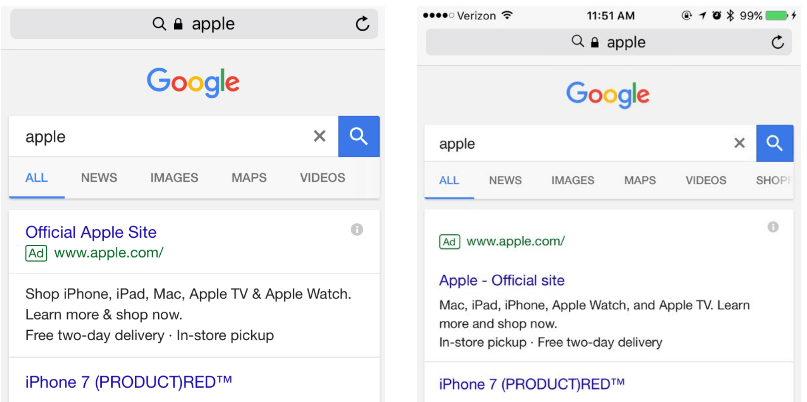Switch to NEWS tab in left results
The image size is (807, 402).
[x=99, y=178]
